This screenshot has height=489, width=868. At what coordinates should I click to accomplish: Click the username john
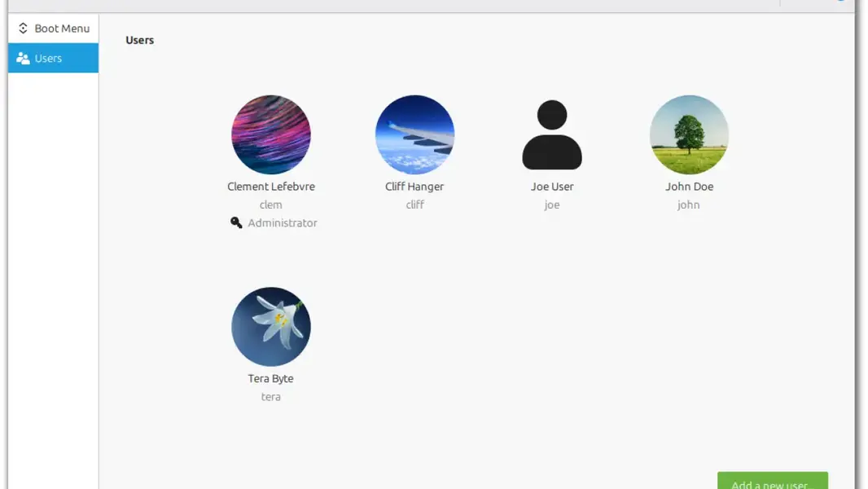pyautogui.click(x=689, y=205)
